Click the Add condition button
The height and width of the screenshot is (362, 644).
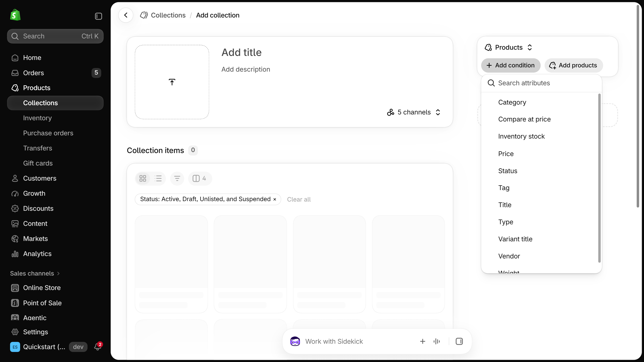(511, 65)
